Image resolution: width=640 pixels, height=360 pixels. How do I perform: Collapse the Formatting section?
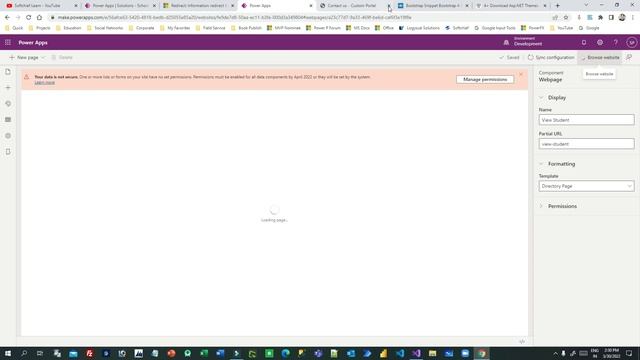click(x=541, y=164)
